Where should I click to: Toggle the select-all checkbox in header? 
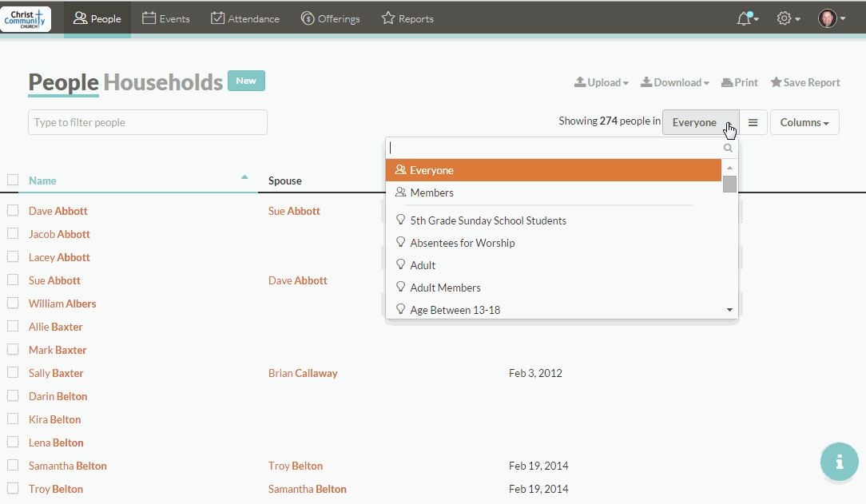[13, 180]
